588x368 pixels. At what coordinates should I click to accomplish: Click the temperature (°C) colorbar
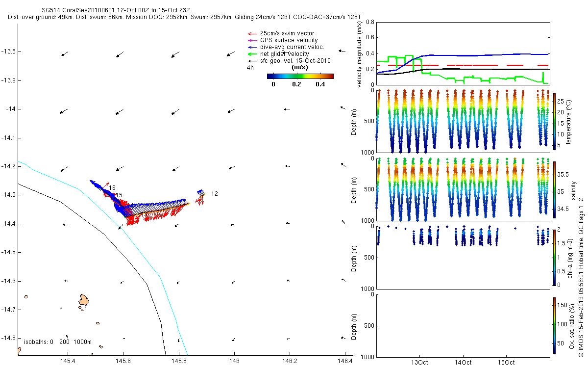tap(554, 121)
